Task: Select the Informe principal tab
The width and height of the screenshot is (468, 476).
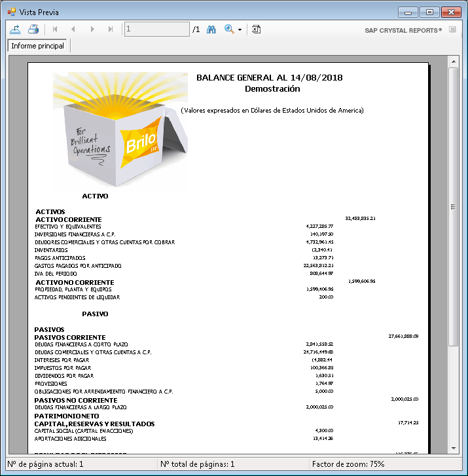Action: pyautogui.click(x=38, y=46)
